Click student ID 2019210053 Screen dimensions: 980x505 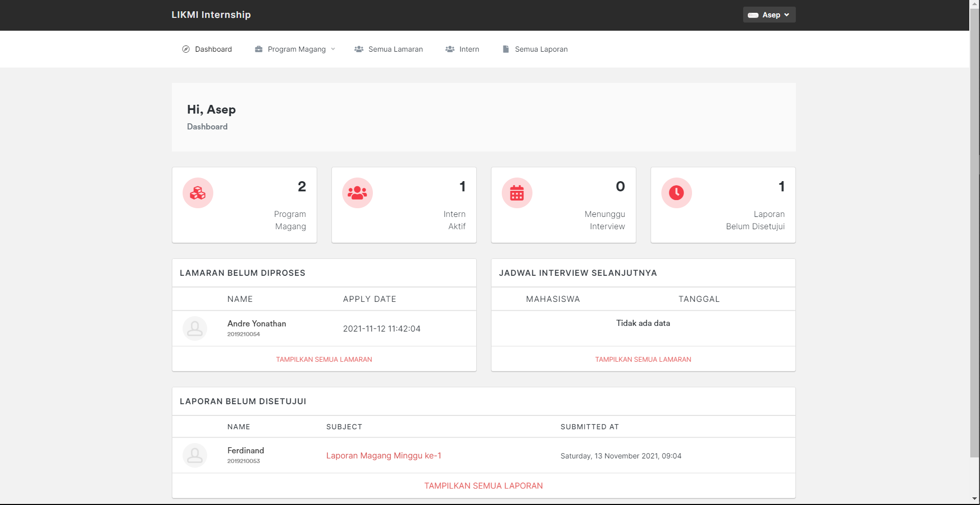click(243, 461)
